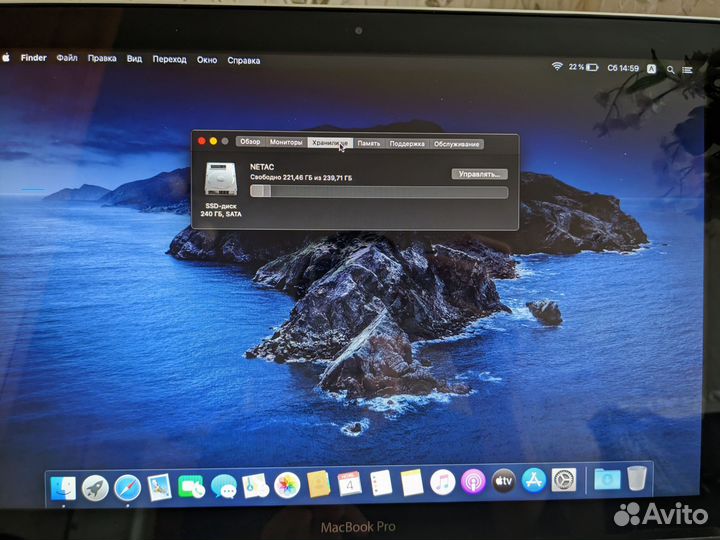Open Apple TV app in Dock

pyautogui.click(x=504, y=481)
